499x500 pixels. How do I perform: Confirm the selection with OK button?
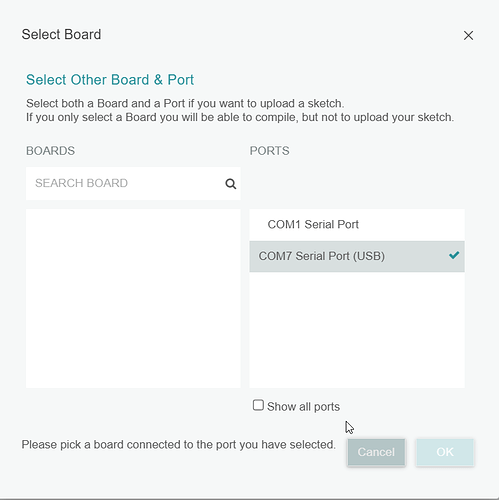click(445, 452)
